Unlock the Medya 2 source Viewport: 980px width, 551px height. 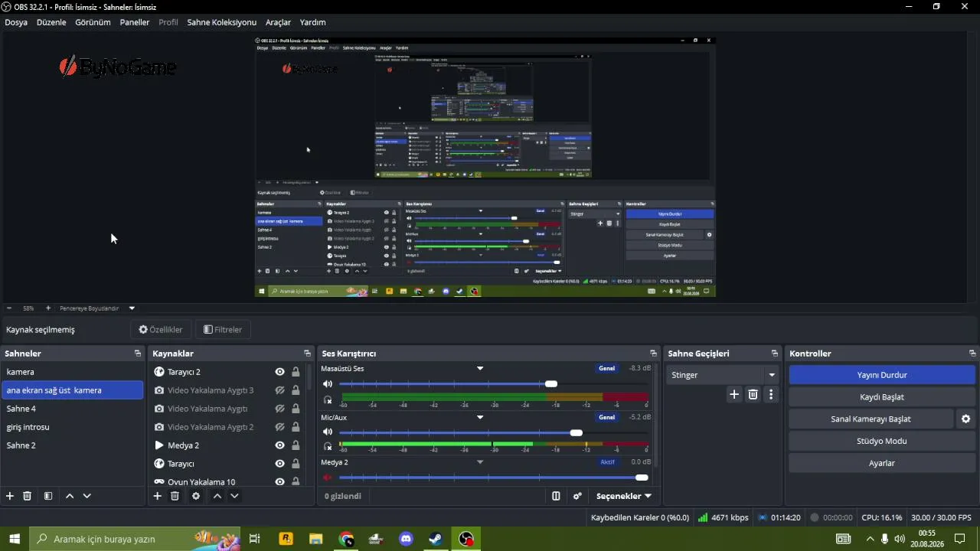tap(296, 445)
